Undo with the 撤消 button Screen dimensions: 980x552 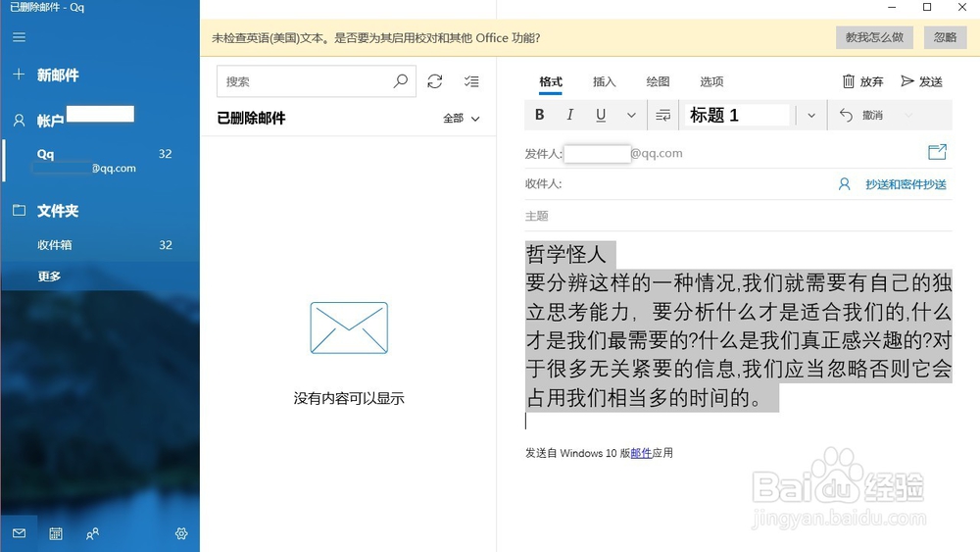click(x=860, y=115)
